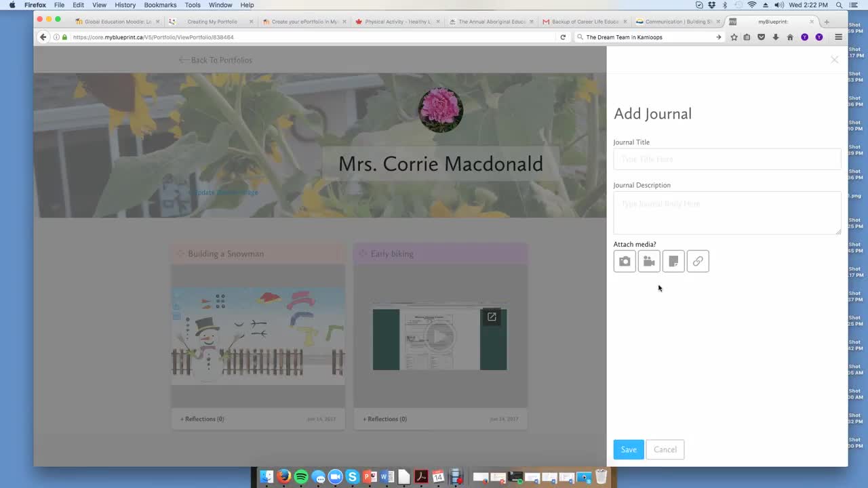The height and width of the screenshot is (488, 868).
Task: Go to browser home page icon
Action: (790, 37)
